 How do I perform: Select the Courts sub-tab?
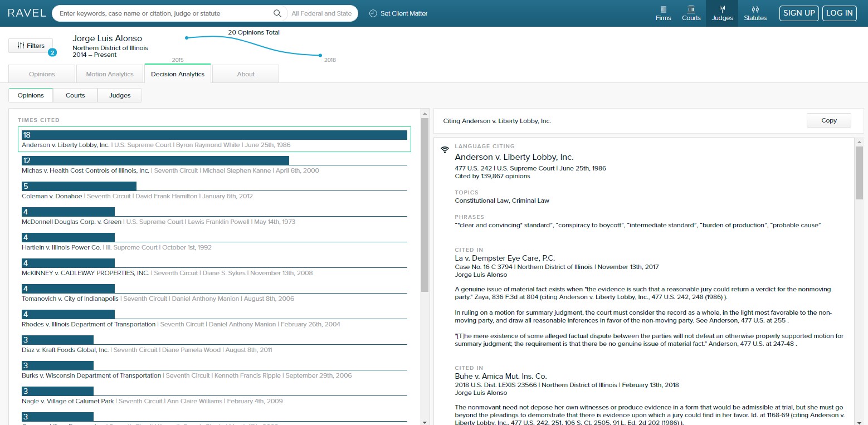click(75, 95)
